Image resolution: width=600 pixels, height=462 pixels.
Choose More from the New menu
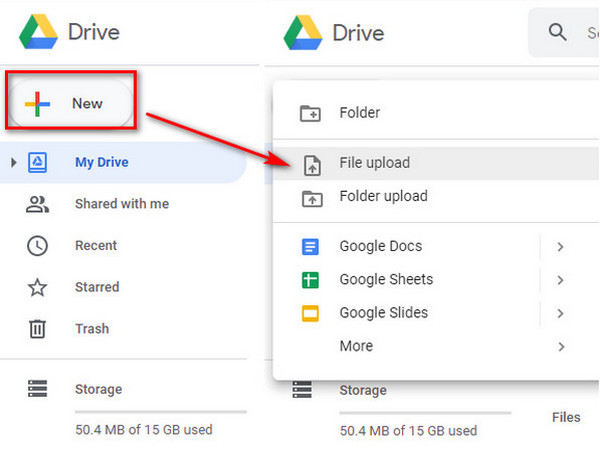pos(356,346)
